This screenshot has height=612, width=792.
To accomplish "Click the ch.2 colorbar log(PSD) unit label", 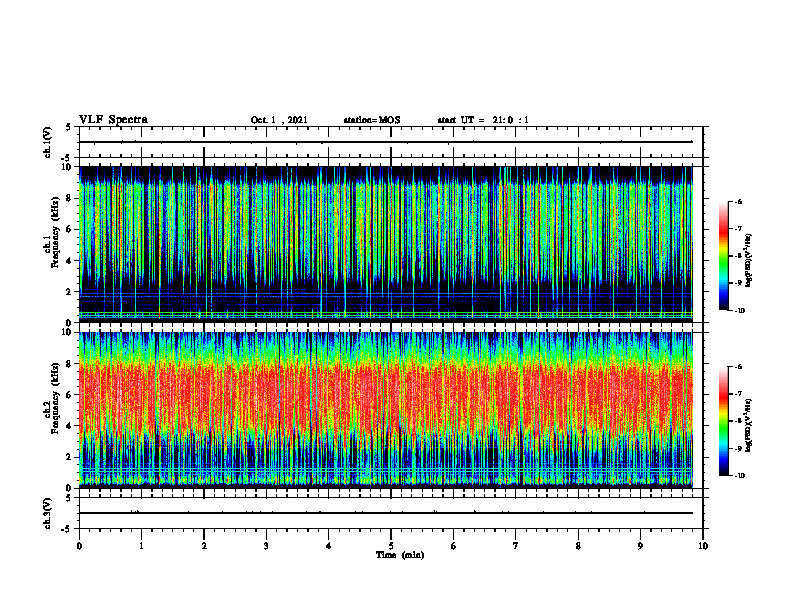I will tap(750, 426).
